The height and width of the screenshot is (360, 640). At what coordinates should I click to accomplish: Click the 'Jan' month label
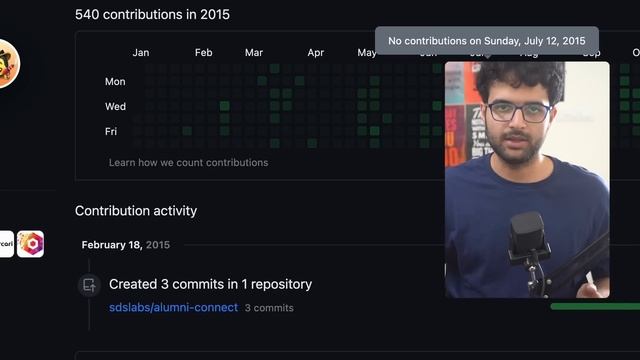(141, 53)
